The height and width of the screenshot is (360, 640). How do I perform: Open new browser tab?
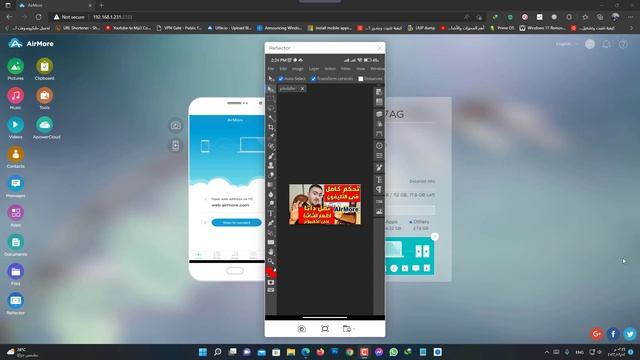click(101, 5)
